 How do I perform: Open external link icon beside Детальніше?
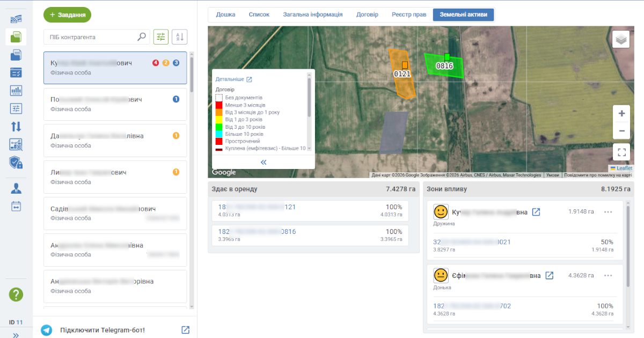249,79
